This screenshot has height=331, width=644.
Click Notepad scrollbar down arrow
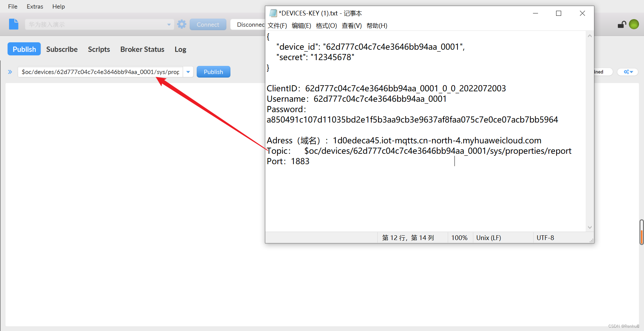590,227
